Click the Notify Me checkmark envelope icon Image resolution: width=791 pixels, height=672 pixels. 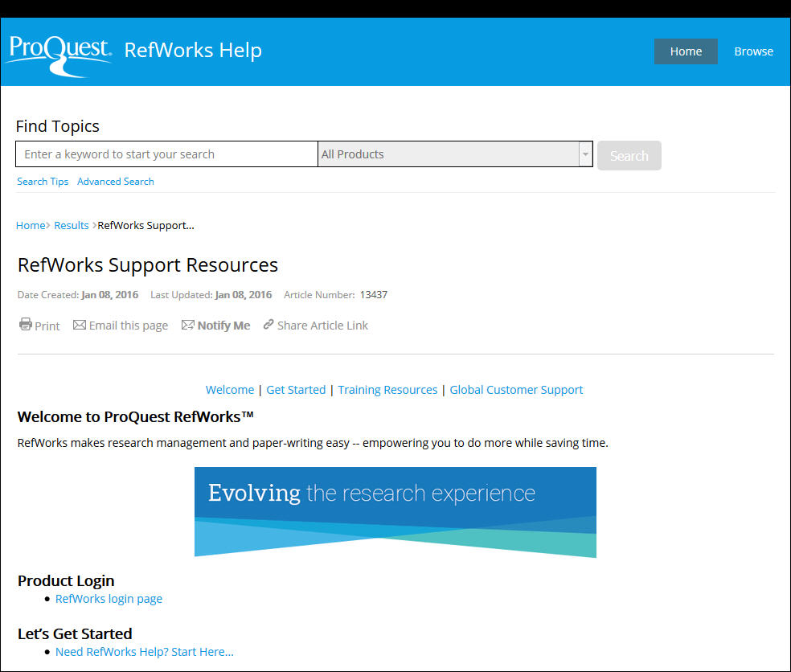(186, 325)
